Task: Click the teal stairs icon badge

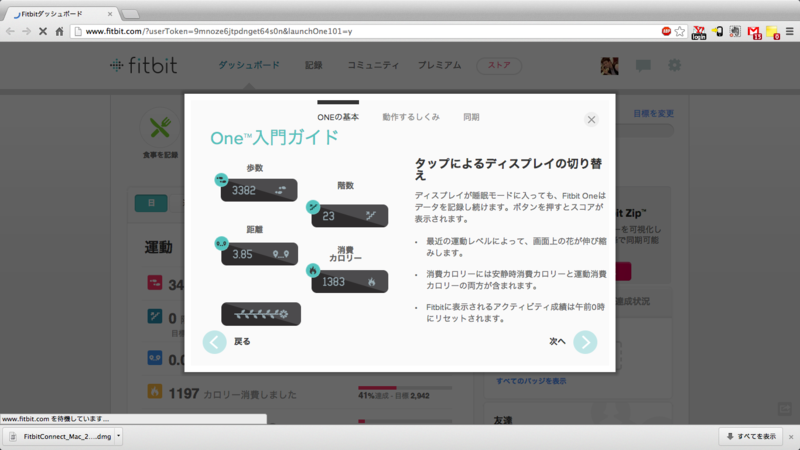Action: [x=313, y=207]
